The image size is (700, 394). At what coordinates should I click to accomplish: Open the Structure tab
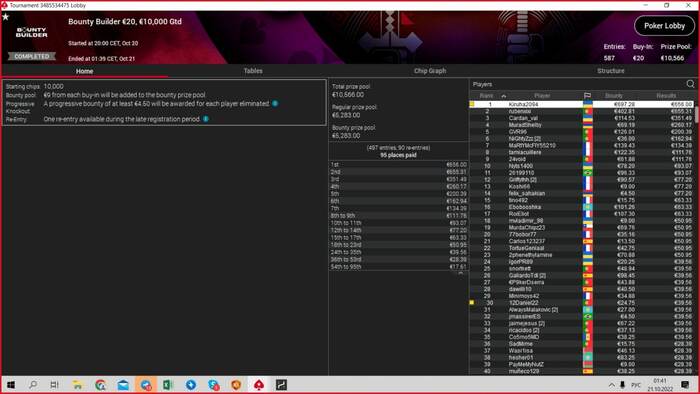click(611, 71)
